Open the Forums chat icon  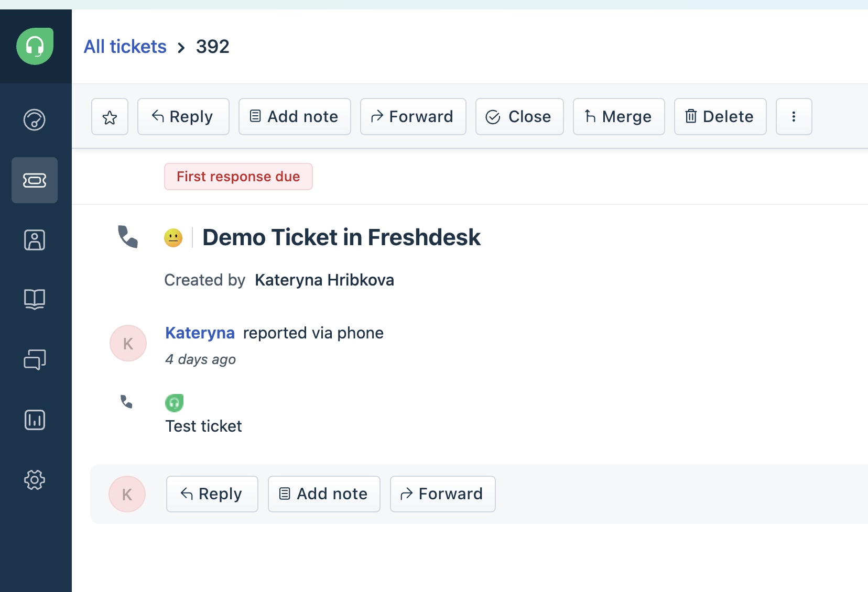click(35, 359)
